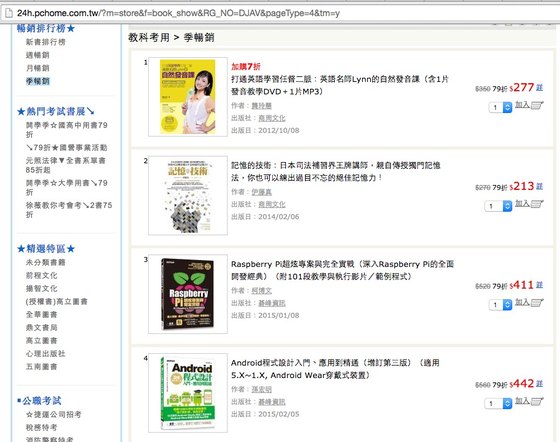This screenshot has height=442, width=560.
Task: Open 元照法律▼全書系單書85折起 link
Action: tap(65, 165)
